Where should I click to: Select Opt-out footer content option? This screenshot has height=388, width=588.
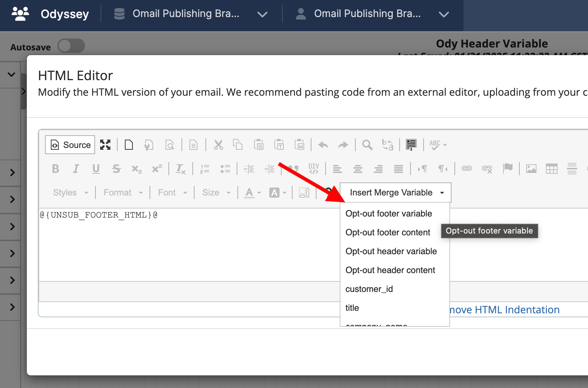388,232
